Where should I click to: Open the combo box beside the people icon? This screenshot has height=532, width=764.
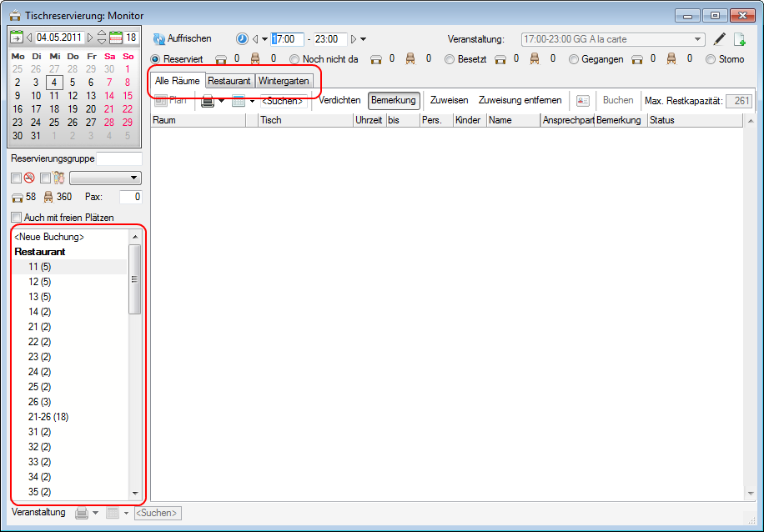click(x=105, y=178)
